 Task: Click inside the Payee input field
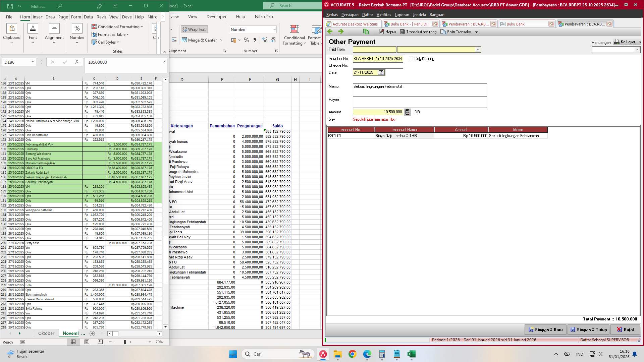(x=419, y=102)
